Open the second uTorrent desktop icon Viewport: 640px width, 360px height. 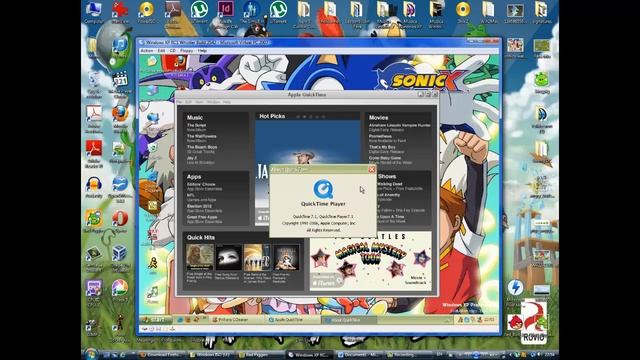tap(278, 11)
